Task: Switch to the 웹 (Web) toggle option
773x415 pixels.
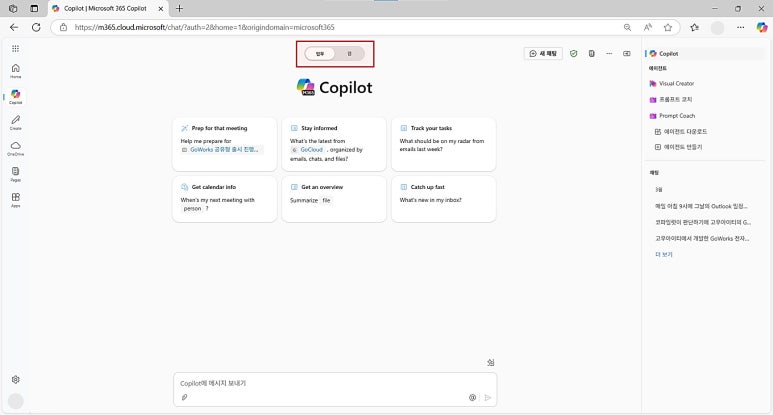Action: click(x=349, y=54)
